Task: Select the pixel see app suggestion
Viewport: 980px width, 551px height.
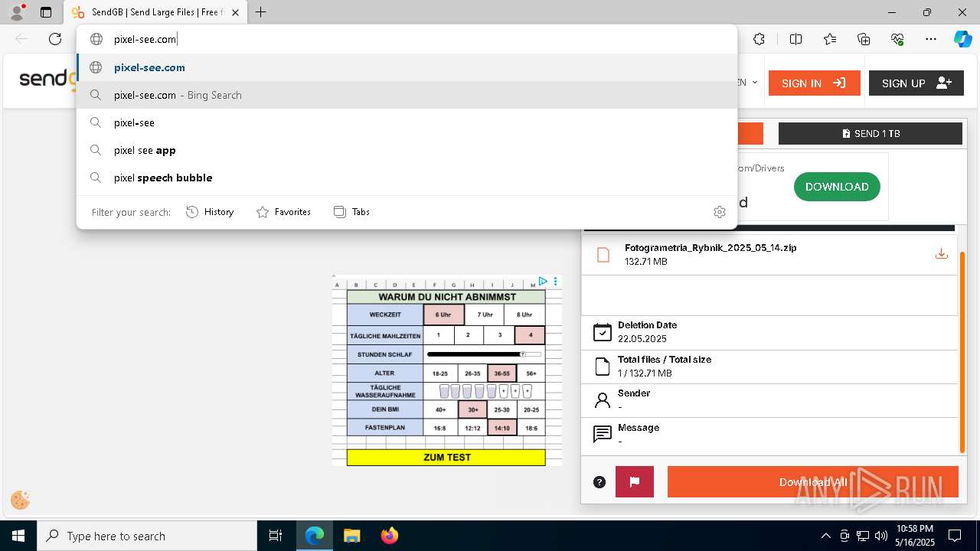Action: click(407, 150)
